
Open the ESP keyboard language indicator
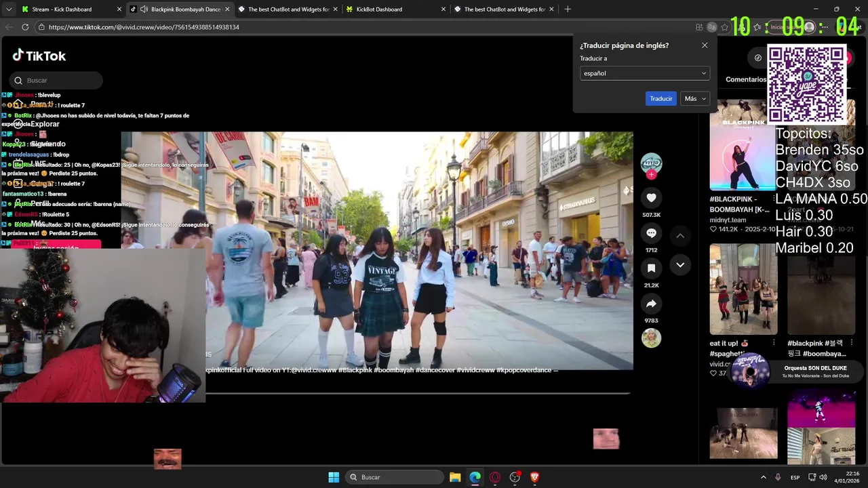point(795,477)
